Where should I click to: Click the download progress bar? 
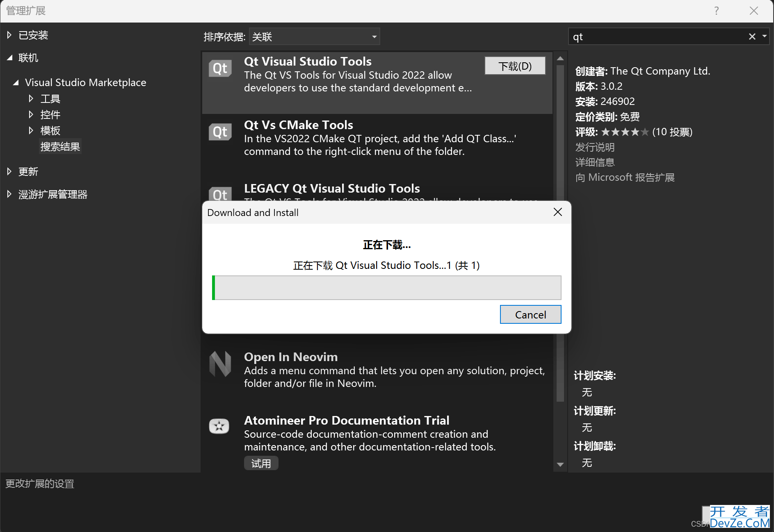(x=386, y=288)
